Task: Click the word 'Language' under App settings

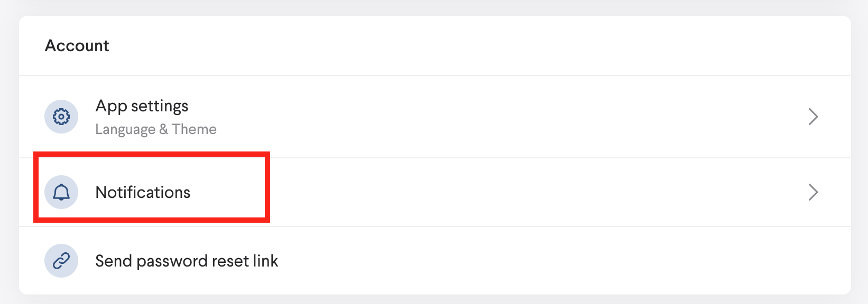Action: pos(125,129)
